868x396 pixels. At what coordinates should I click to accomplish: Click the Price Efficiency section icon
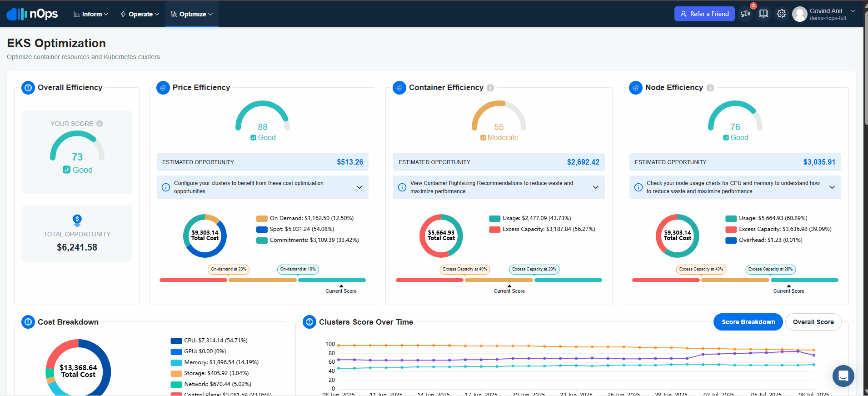tap(163, 88)
